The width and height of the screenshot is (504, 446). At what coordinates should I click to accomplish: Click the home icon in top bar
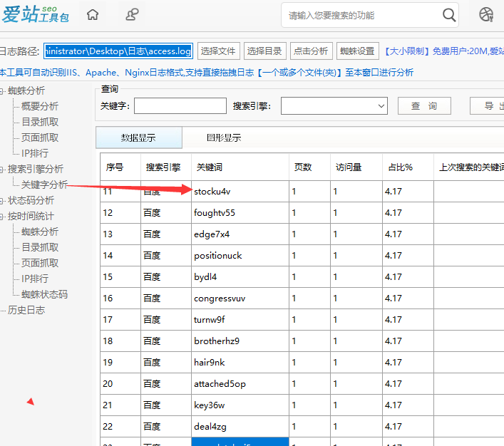click(93, 15)
